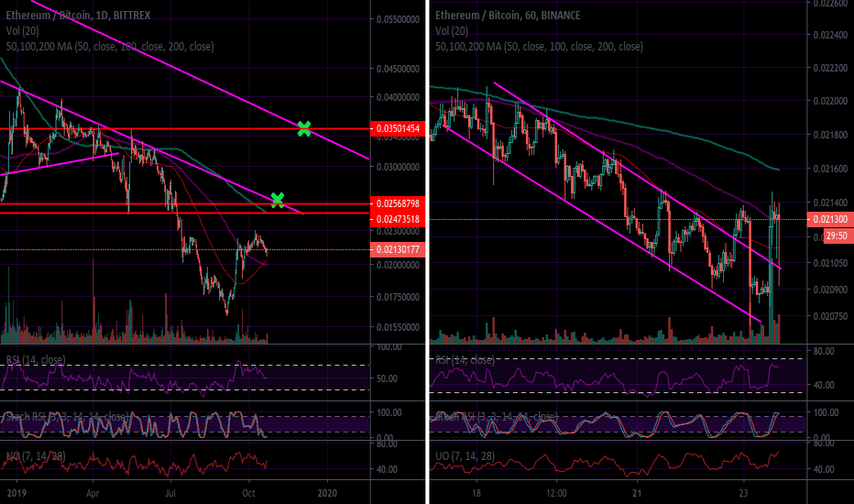Select the green X marker on the 0.03501454 line
854x504 pixels.
pos(304,128)
